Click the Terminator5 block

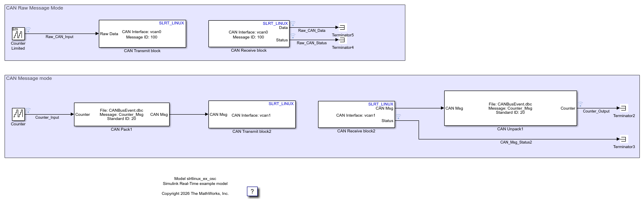click(342, 27)
